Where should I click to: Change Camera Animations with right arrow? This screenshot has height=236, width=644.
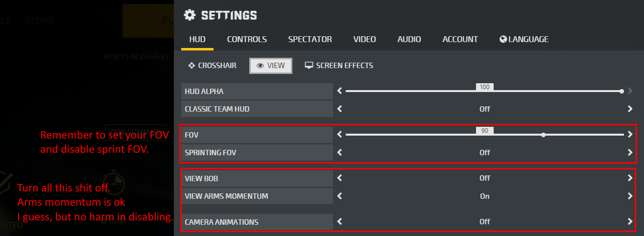tap(630, 222)
